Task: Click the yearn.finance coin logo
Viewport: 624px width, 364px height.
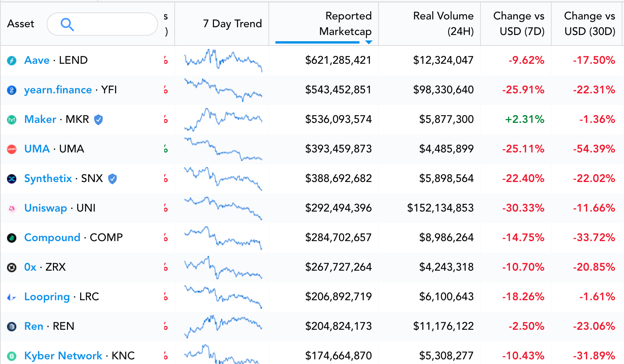Action: pos(12,90)
